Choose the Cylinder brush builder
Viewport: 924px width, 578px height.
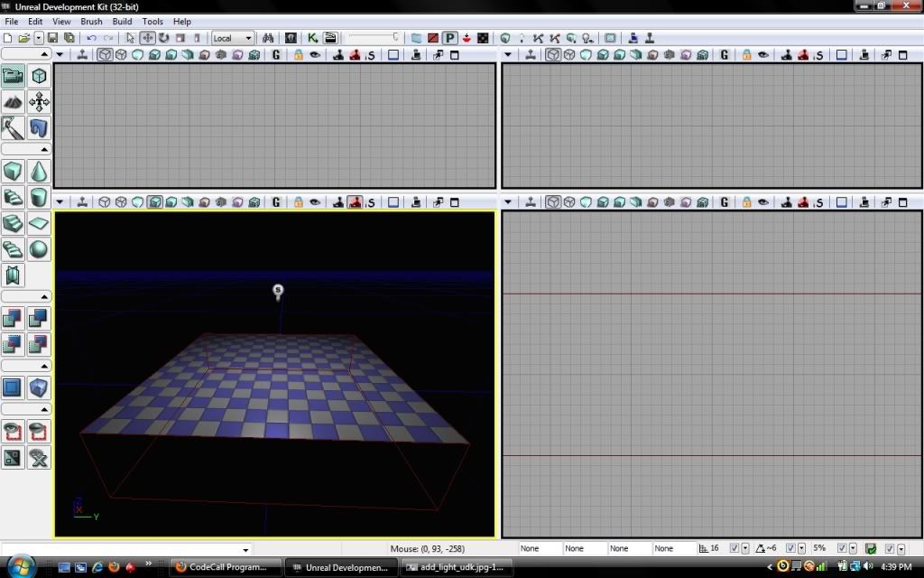tap(39, 197)
